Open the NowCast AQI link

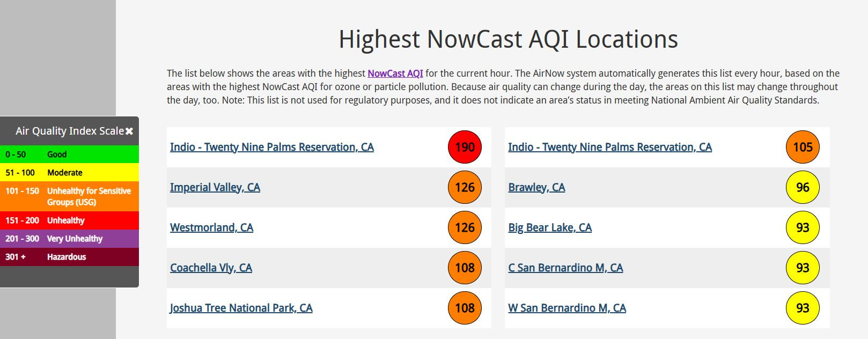coord(395,73)
